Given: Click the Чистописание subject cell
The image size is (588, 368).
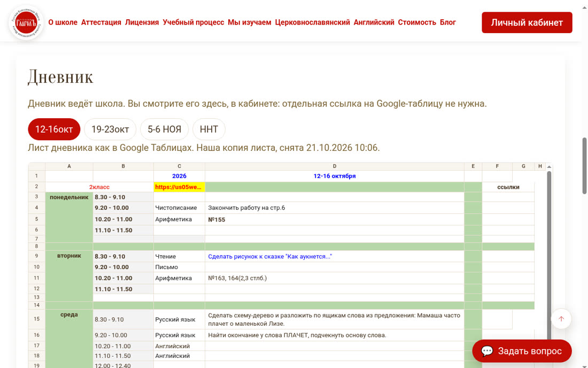Looking at the screenshot, I should (x=179, y=208).
